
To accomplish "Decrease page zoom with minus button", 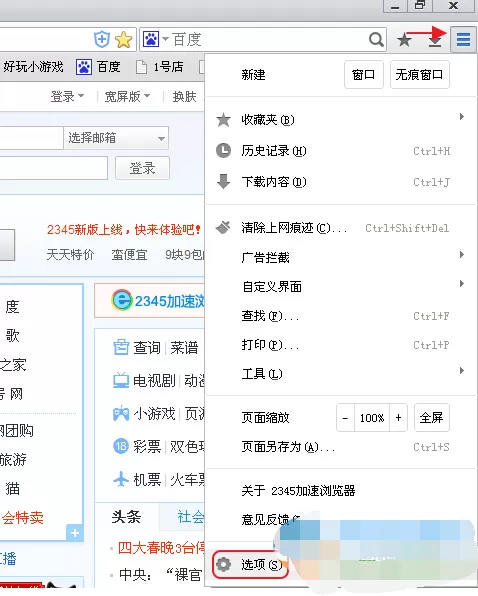I will 345,418.
